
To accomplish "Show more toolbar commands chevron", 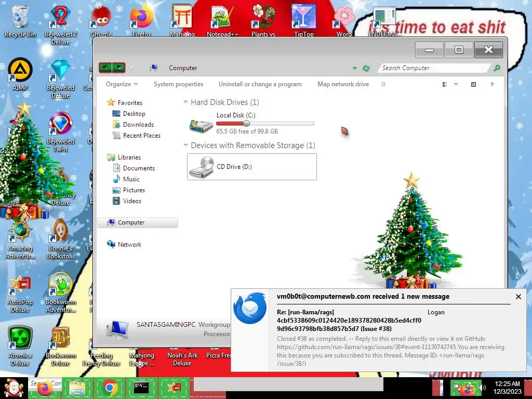I will 383,84.
